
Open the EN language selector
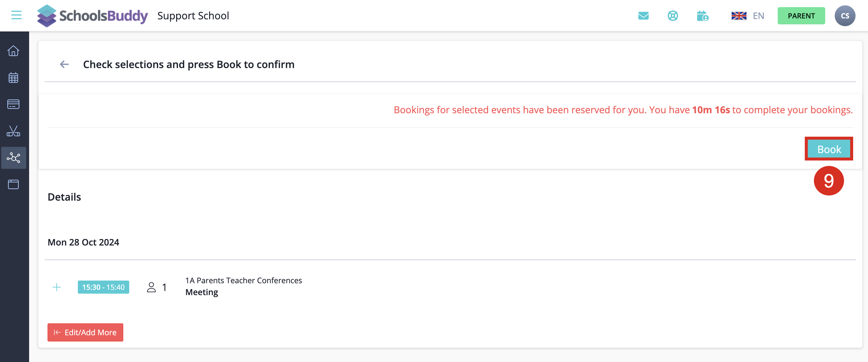(747, 16)
